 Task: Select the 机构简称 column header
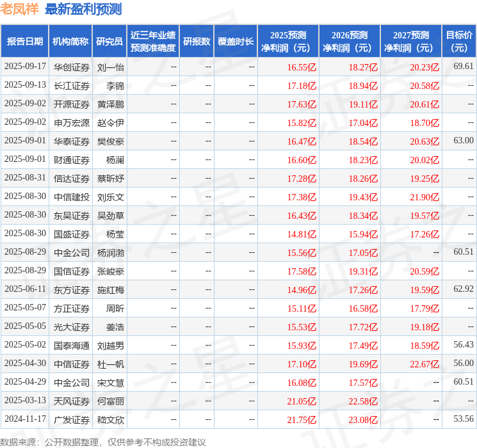pos(70,42)
